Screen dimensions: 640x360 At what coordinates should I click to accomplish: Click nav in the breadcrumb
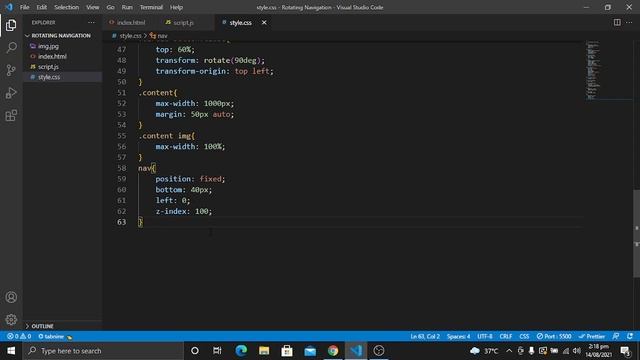tap(162, 36)
